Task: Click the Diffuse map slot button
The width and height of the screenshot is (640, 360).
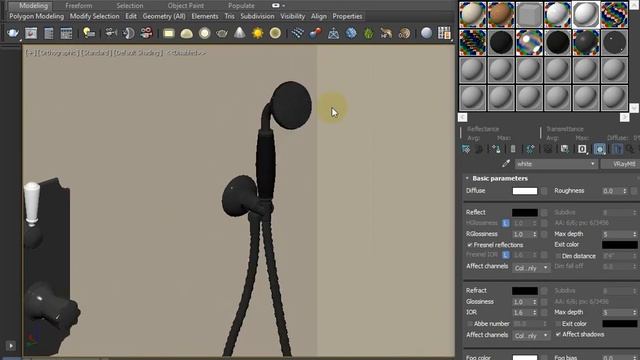Action: [544, 191]
